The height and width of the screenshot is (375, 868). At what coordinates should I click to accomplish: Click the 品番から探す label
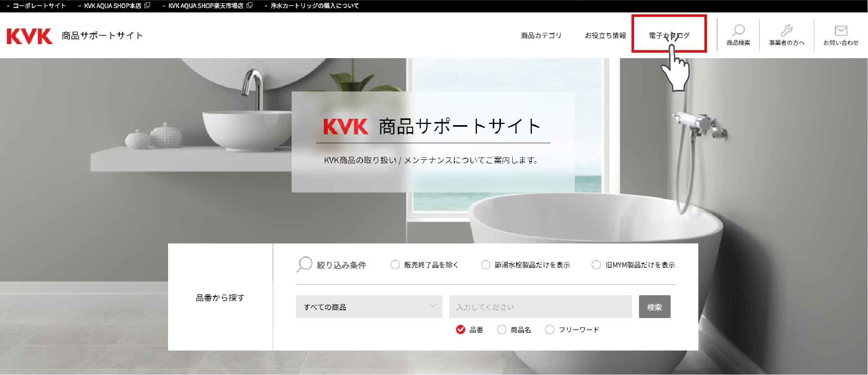[220, 298]
